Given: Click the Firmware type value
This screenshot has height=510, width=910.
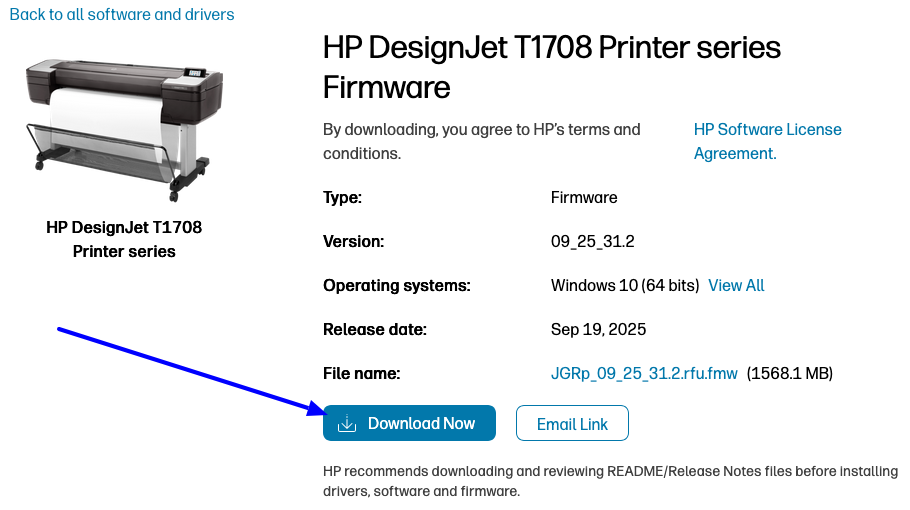Looking at the screenshot, I should pyautogui.click(x=584, y=198).
